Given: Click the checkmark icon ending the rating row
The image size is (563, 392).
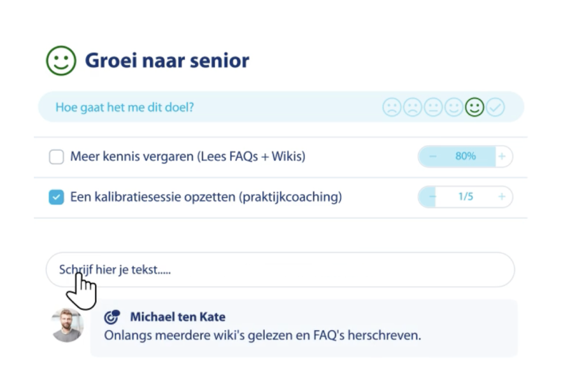Looking at the screenshot, I should [496, 106].
